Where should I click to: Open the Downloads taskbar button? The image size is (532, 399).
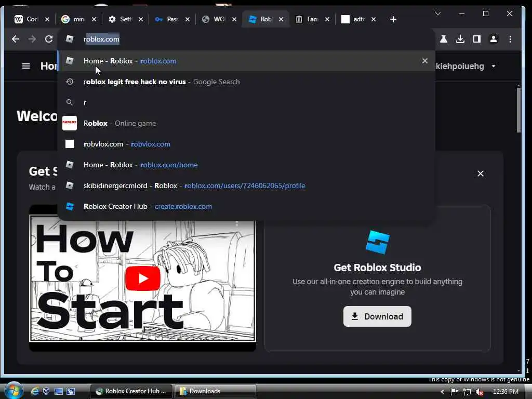(x=216, y=391)
